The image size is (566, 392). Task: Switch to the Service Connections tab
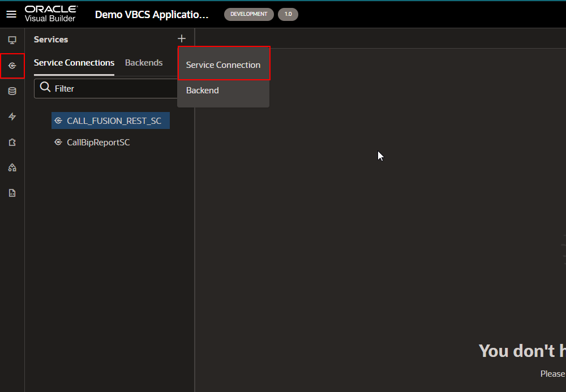tap(74, 63)
